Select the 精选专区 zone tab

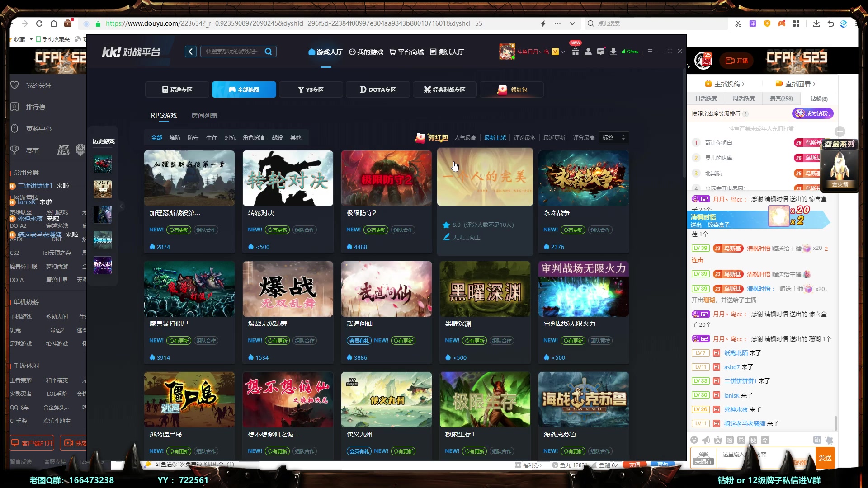point(177,89)
